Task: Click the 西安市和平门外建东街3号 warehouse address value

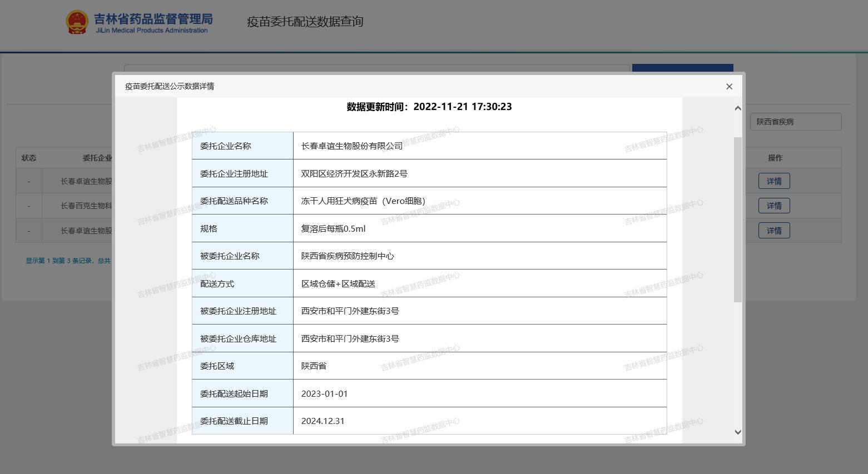Action: (350, 338)
